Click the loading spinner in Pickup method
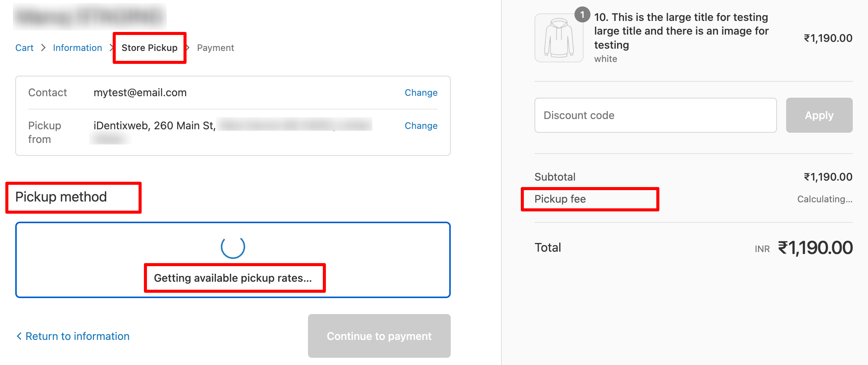The height and width of the screenshot is (365, 868). [233, 247]
